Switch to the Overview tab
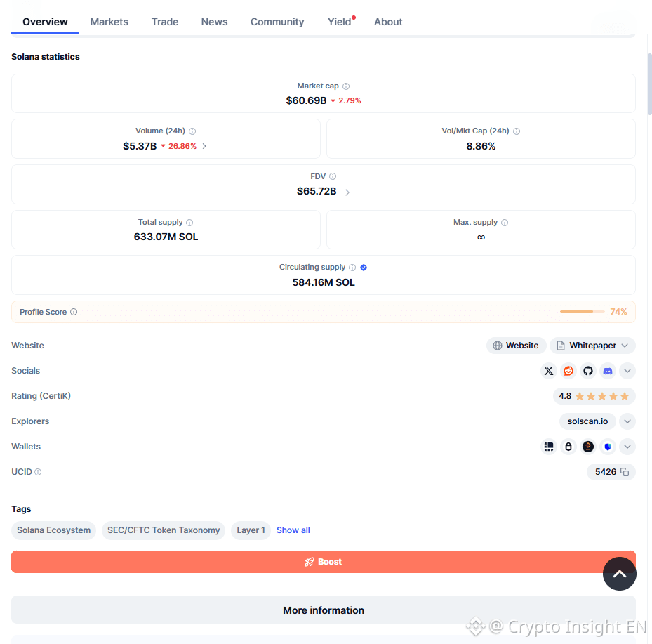652x644 pixels. coord(45,22)
